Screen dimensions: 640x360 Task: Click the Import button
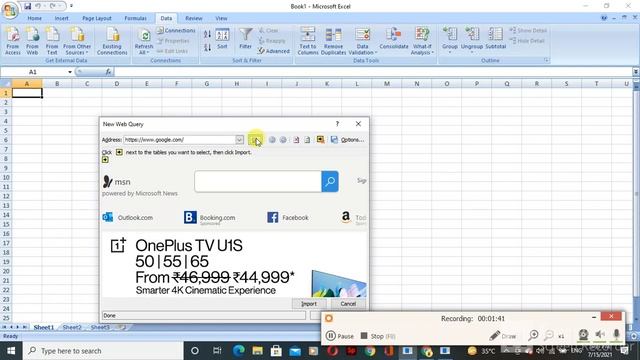[309, 304]
